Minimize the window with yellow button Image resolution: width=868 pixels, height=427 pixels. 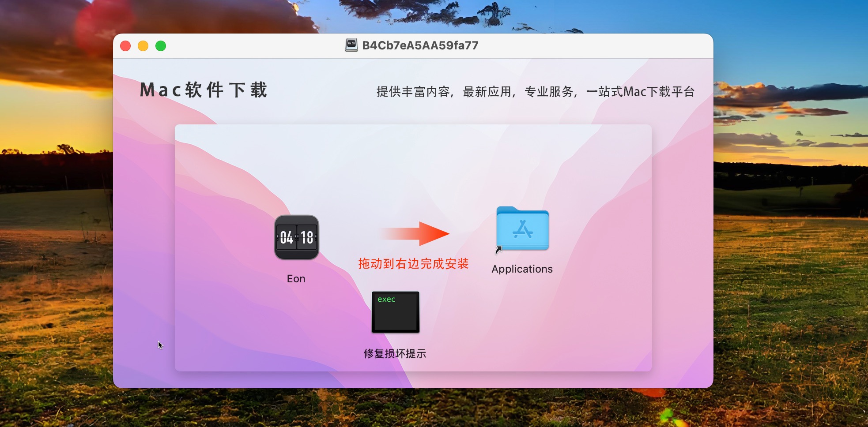click(x=143, y=46)
